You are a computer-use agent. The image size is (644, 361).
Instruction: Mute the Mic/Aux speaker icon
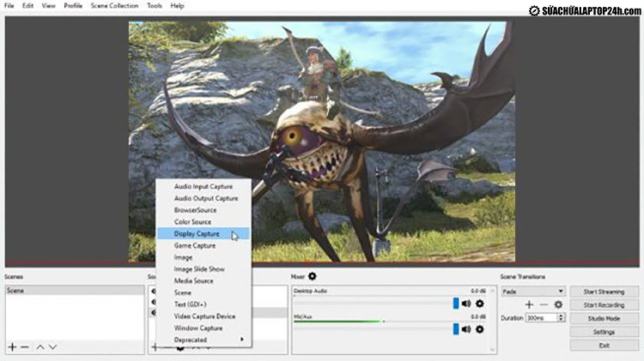point(466,329)
